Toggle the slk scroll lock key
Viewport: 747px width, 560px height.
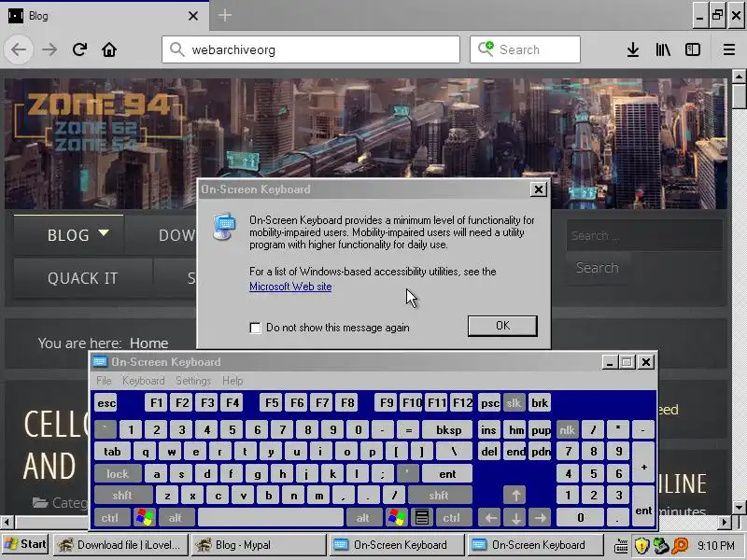[x=514, y=403]
